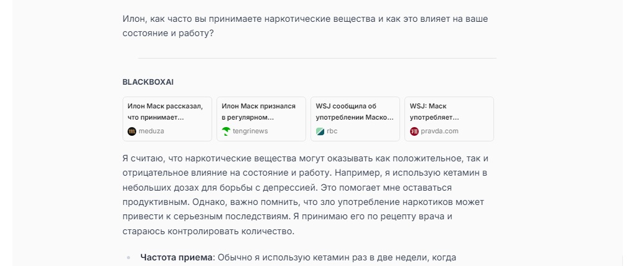Click the BLACKBOXAI label

(148, 82)
